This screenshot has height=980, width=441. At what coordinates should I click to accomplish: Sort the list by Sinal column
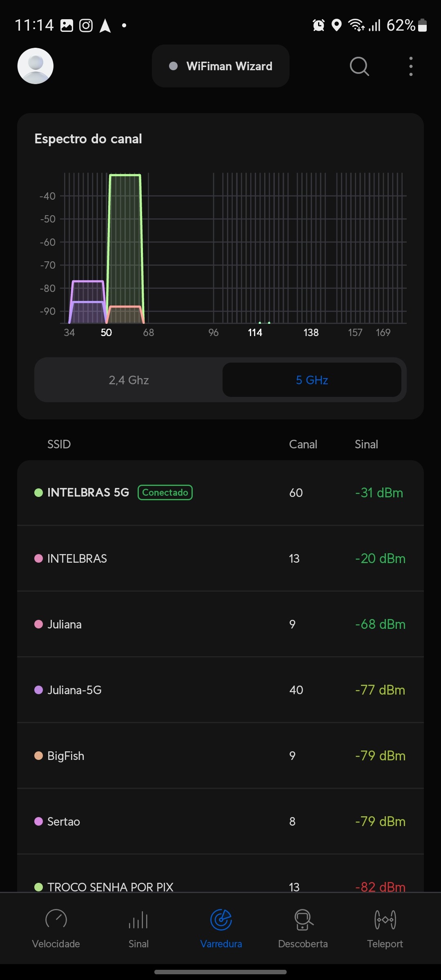[x=366, y=444]
